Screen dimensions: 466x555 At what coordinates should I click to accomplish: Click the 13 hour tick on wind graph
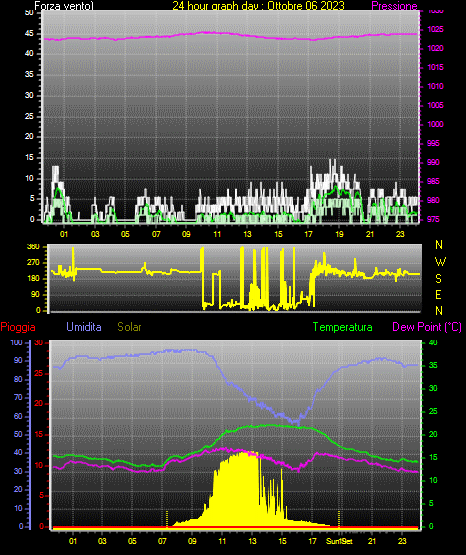coord(247,234)
